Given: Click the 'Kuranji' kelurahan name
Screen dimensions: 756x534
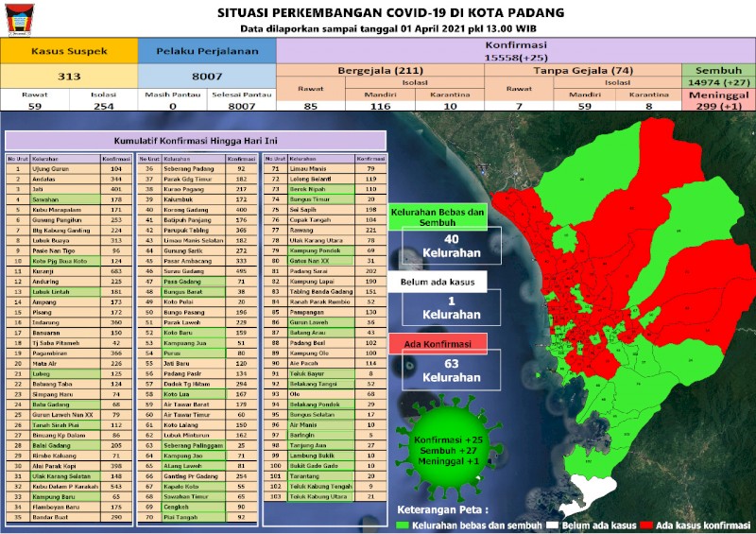Looking at the screenshot, I should 42,271.
